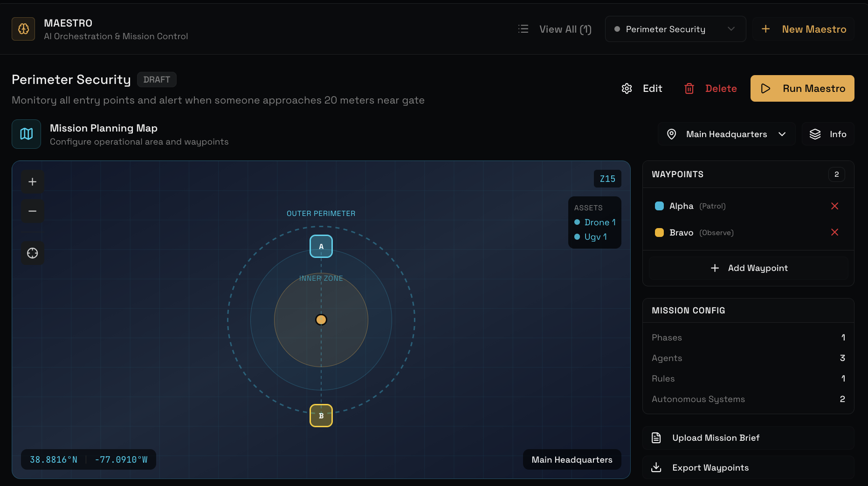Click the Mission Planning Map icon
Viewport: 868px width, 486px height.
(x=26, y=134)
